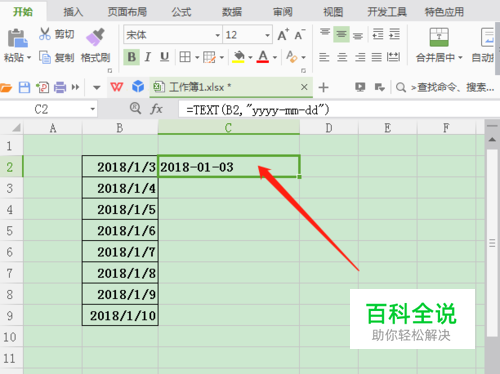Expand border style dropdown arrow
The height and width of the screenshot is (374, 500).
[x=197, y=58]
